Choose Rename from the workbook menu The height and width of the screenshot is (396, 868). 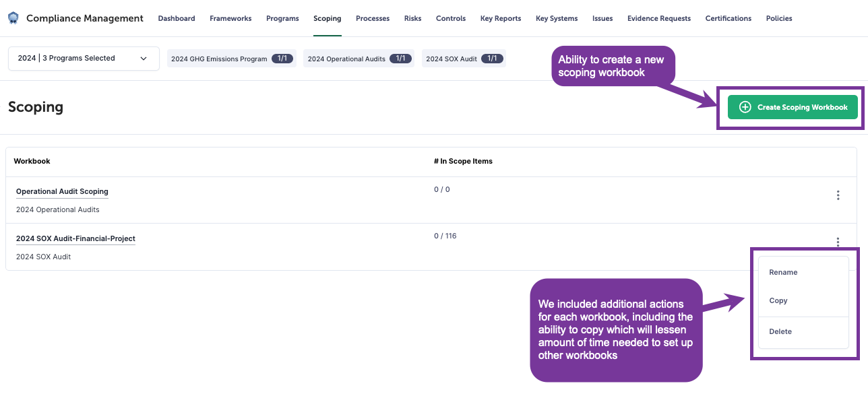pyautogui.click(x=783, y=273)
